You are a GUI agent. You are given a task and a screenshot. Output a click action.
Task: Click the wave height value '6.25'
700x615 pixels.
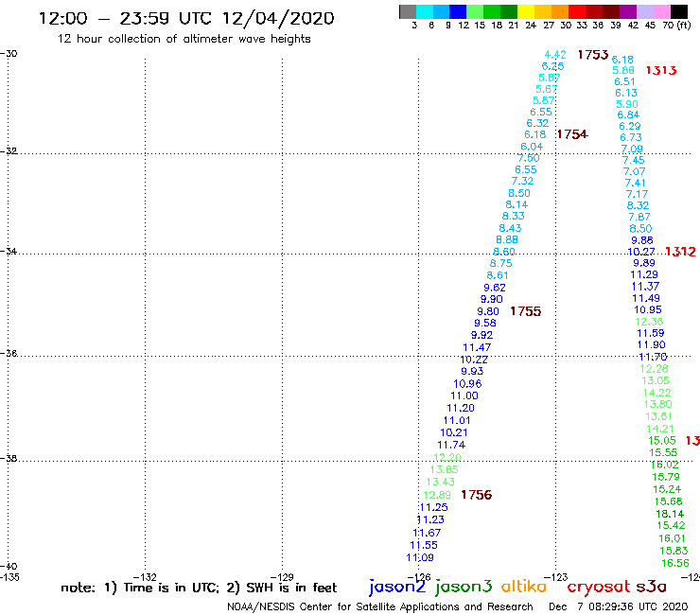coord(553,66)
